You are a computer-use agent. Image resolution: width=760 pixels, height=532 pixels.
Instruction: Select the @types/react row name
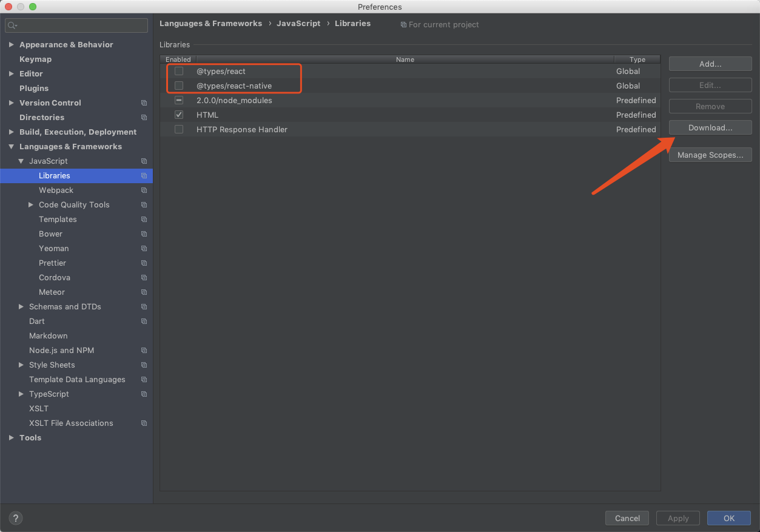221,72
